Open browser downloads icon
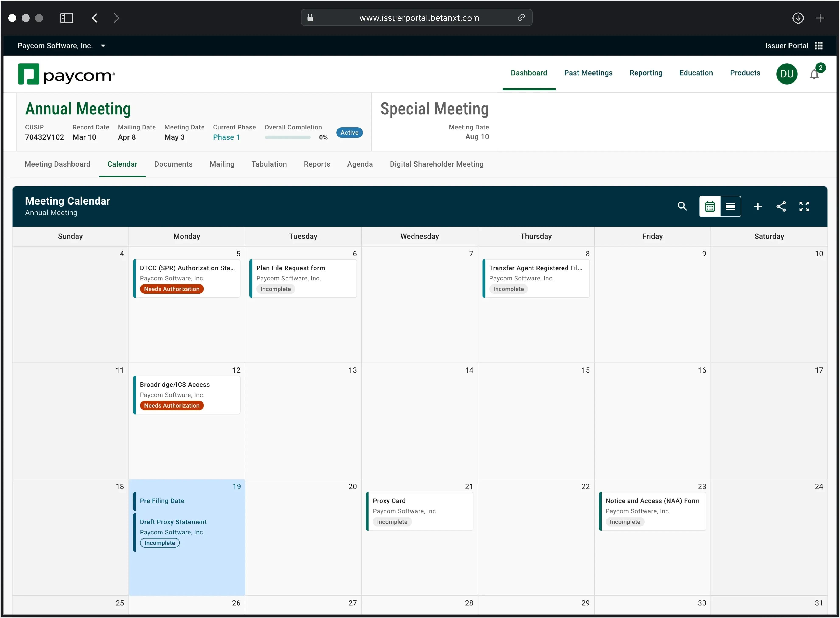The height and width of the screenshot is (618, 840). click(798, 18)
